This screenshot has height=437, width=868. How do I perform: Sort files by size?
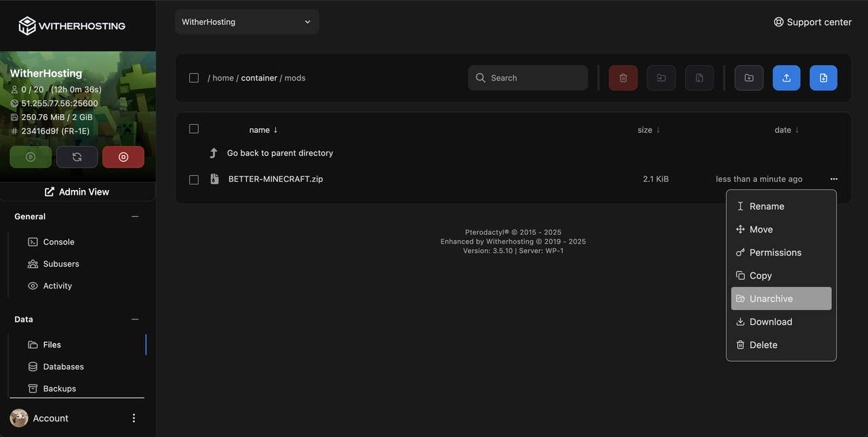tap(649, 130)
